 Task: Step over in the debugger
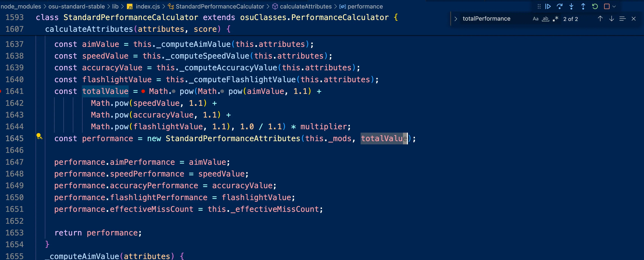point(559,6)
